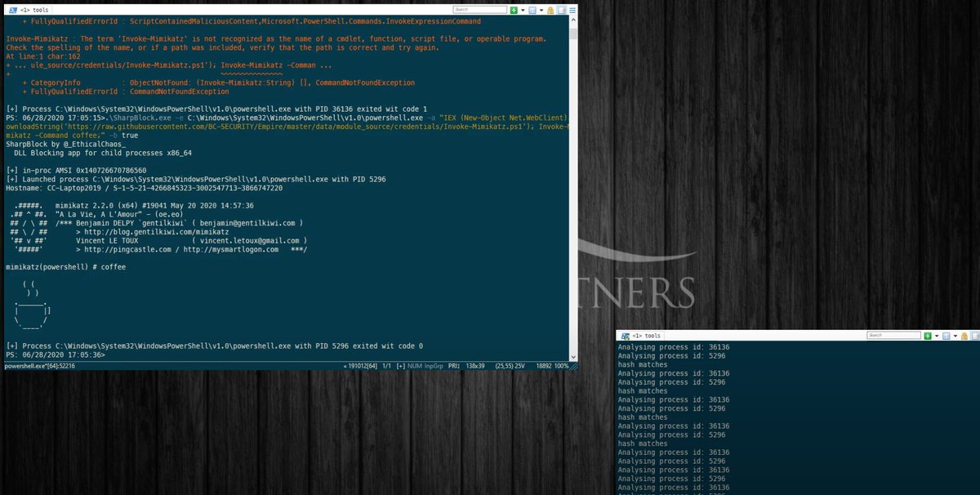Focus the Search field in lower-right window
The width and height of the screenshot is (980, 495).
[x=893, y=336]
